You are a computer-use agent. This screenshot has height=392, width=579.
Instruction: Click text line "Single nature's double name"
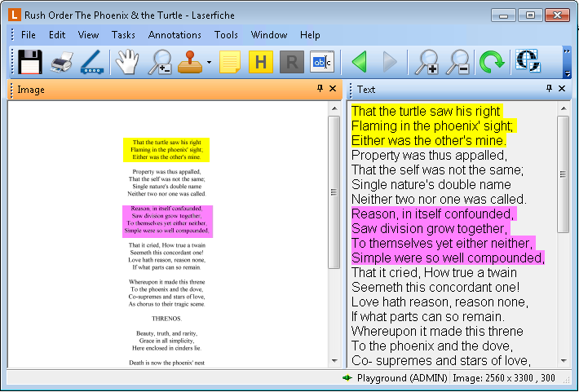click(x=431, y=184)
